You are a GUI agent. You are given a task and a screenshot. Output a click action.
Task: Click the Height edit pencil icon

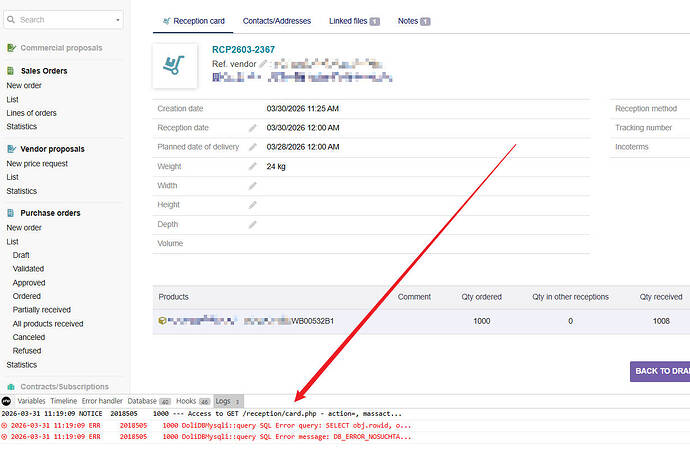(253, 205)
